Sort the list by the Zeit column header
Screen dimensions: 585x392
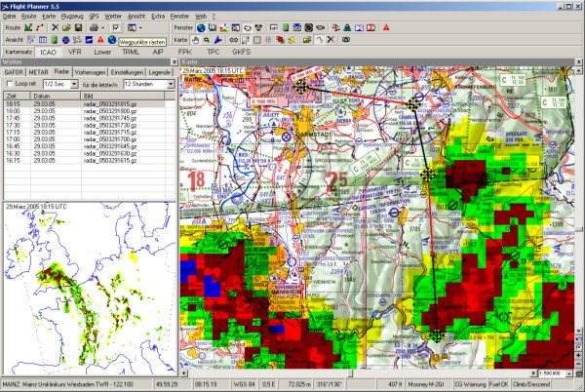click(x=17, y=96)
